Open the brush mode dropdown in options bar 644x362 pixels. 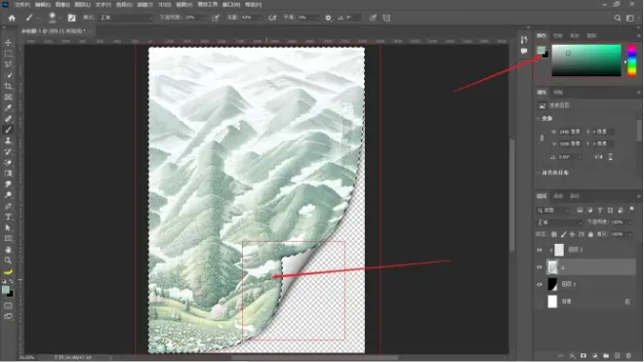click(127, 18)
